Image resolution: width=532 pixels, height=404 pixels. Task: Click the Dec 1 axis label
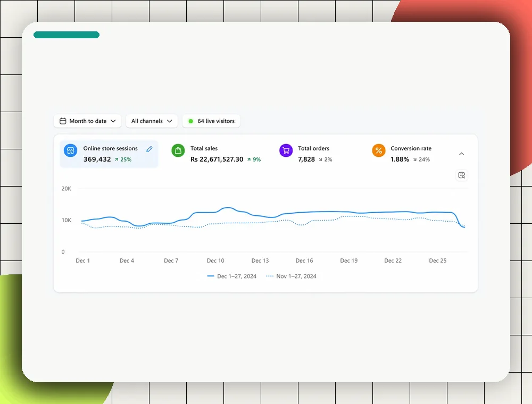tap(83, 260)
